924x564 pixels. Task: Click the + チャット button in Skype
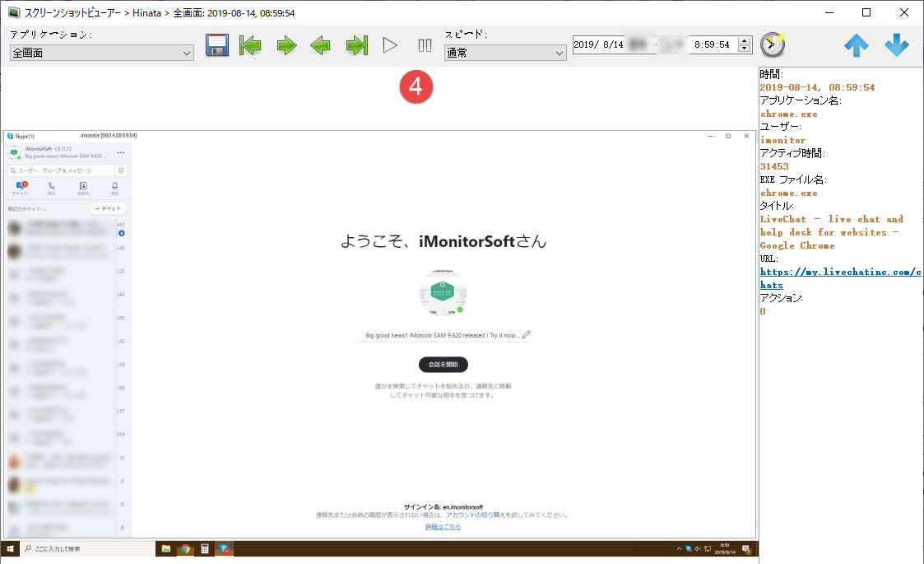108,209
